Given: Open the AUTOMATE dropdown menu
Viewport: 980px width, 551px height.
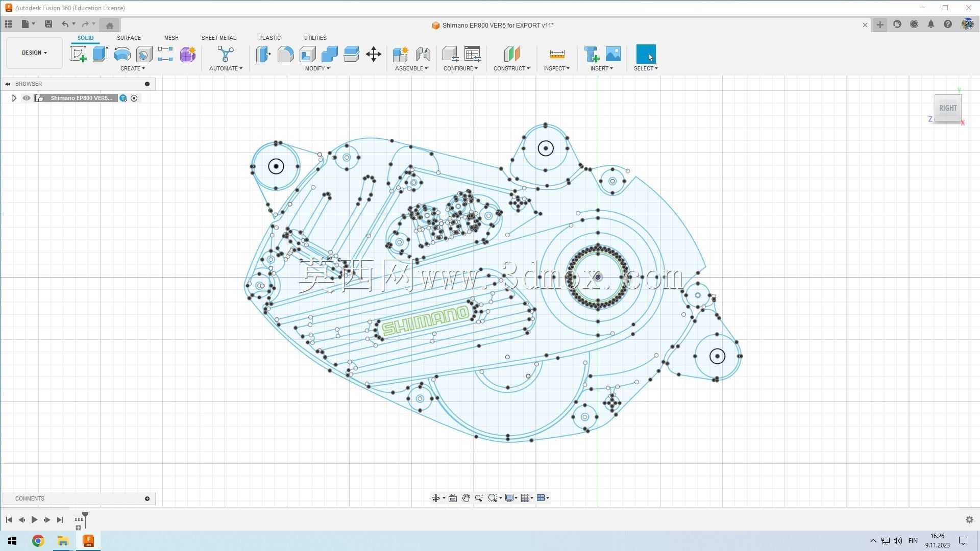Looking at the screenshot, I should pos(226,68).
